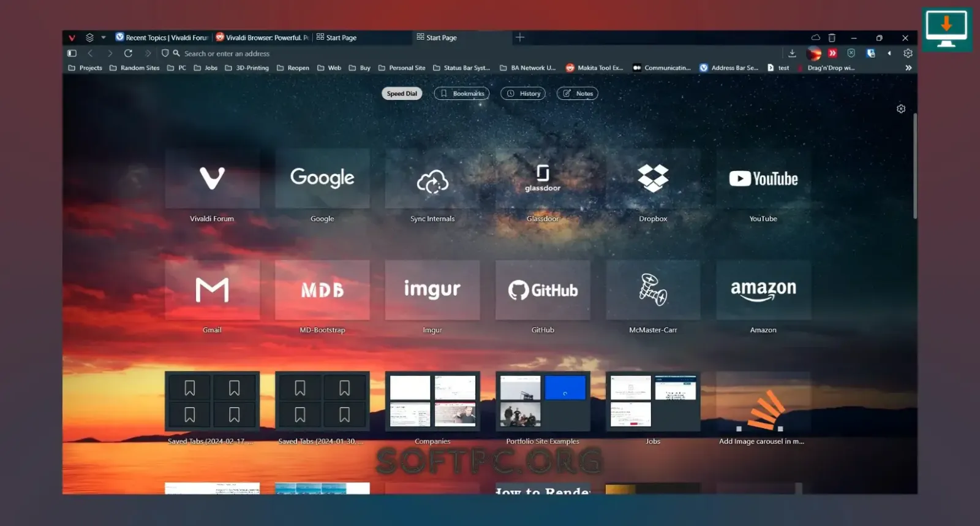Toggle the side panel button

pos(72,53)
